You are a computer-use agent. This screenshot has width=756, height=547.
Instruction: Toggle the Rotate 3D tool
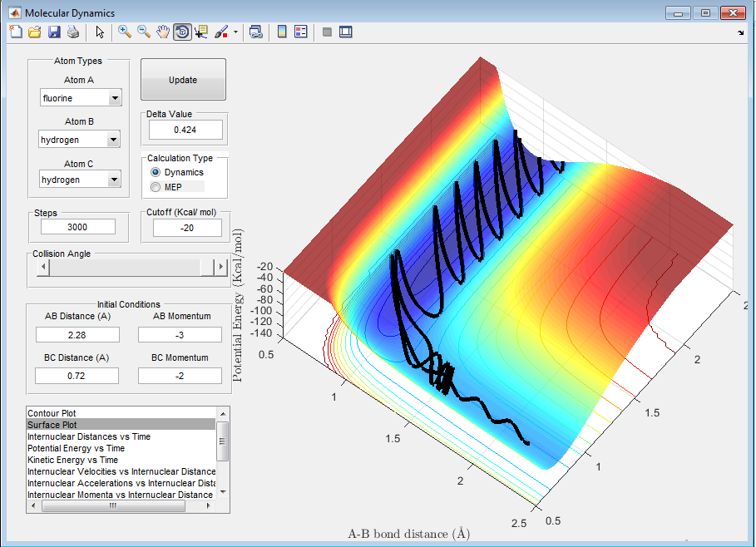click(181, 32)
